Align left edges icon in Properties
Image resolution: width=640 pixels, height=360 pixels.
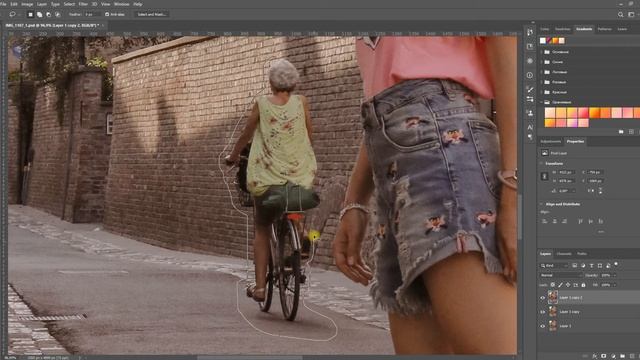pyautogui.click(x=544, y=221)
